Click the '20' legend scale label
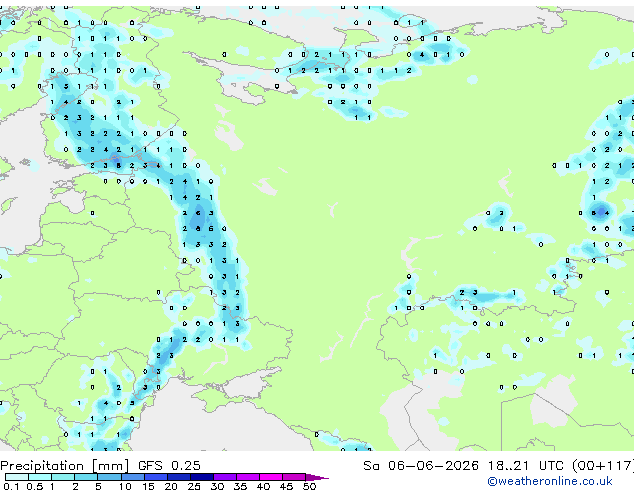Screen dimensions: 634x490 tap(171, 486)
